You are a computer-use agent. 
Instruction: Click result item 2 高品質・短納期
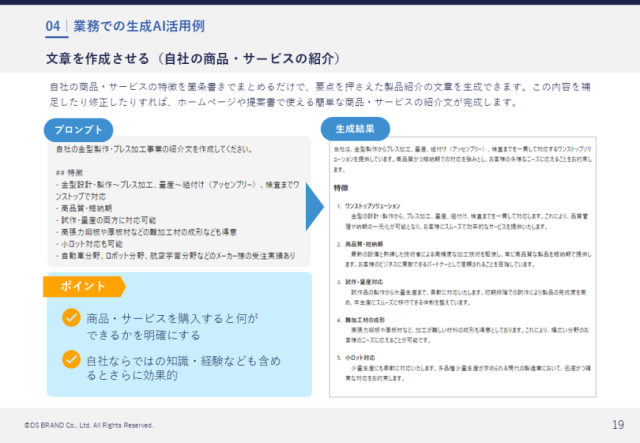(x=364, y=244)
